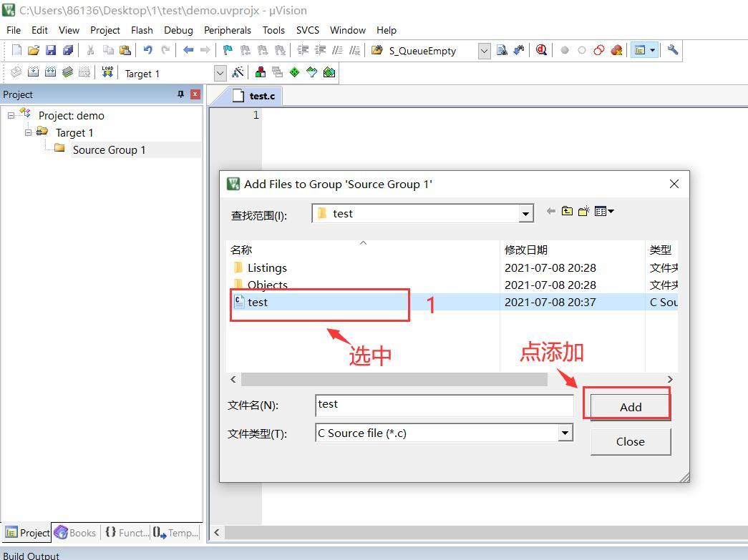Download to flash with LOAD icon
This screenshot has width=748, height=560.
(x=107, y=72)
